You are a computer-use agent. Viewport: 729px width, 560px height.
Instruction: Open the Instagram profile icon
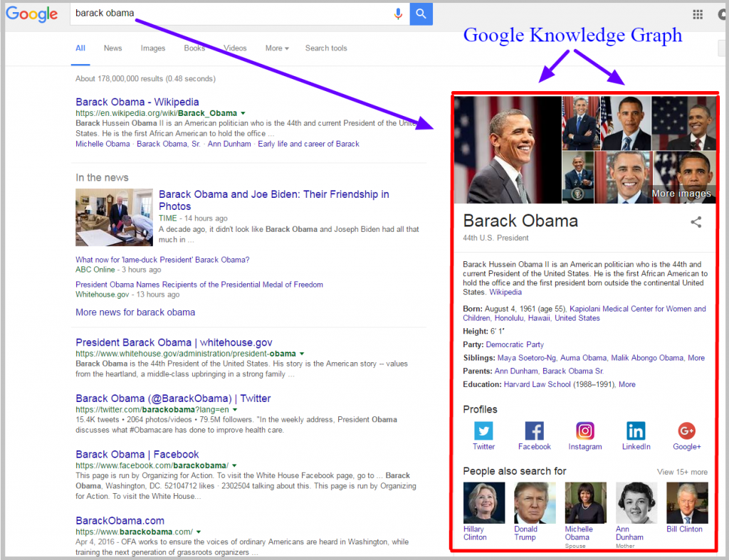tap(585, 430)
